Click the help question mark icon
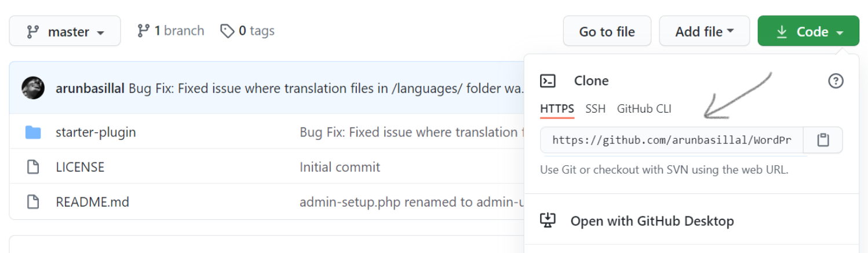868x253 pixels. tap(836, 81)
